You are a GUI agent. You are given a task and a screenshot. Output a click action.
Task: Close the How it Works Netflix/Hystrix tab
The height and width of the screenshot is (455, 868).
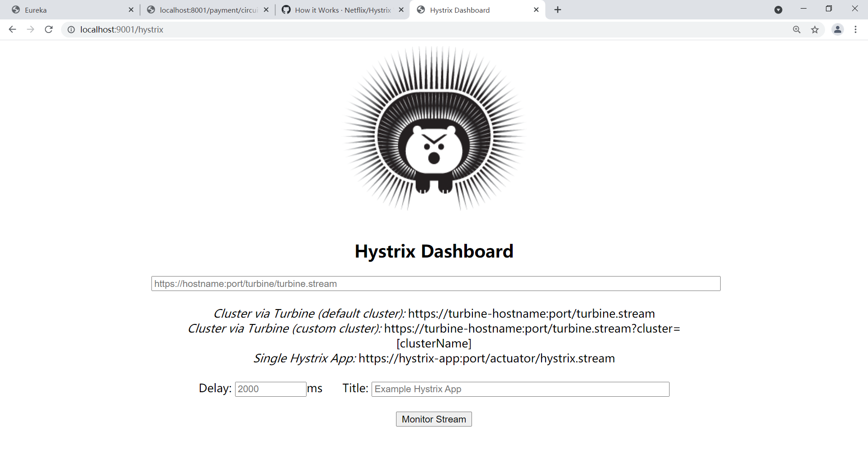401,9
